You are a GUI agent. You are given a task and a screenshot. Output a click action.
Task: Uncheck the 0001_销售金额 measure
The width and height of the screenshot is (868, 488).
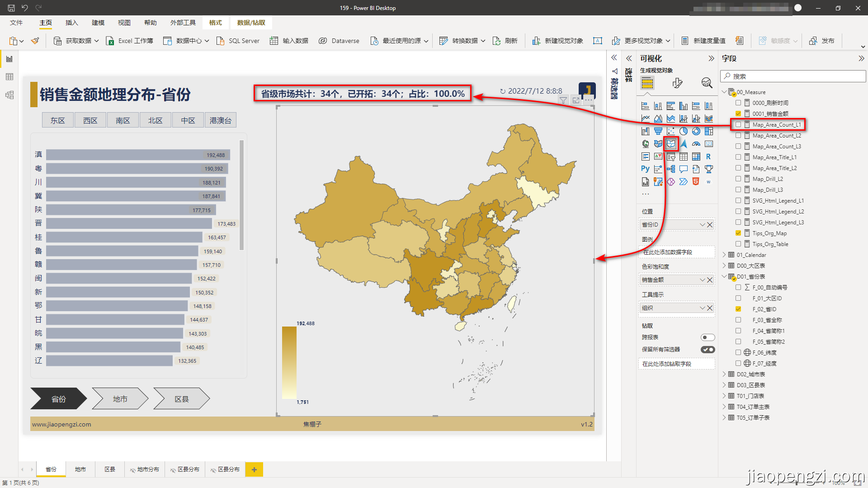pyautogui.click(x=739, y=114)
